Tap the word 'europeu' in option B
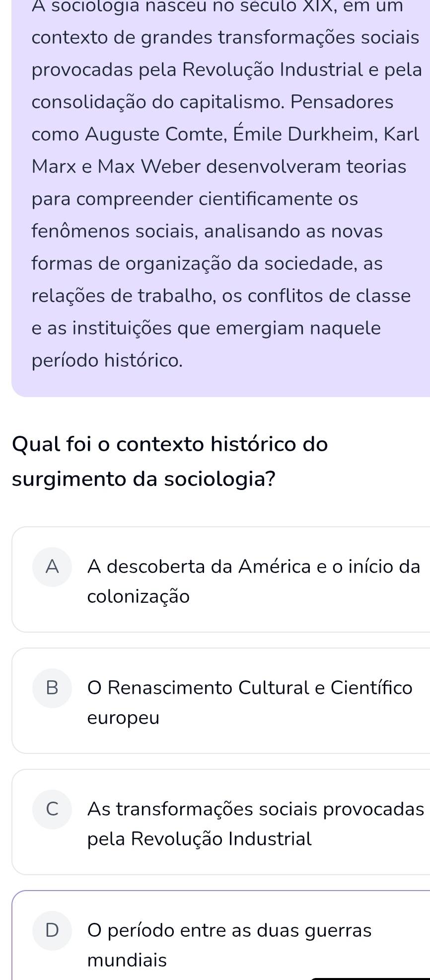Viewport: 430px width, 980px height. tap(124, 718)
